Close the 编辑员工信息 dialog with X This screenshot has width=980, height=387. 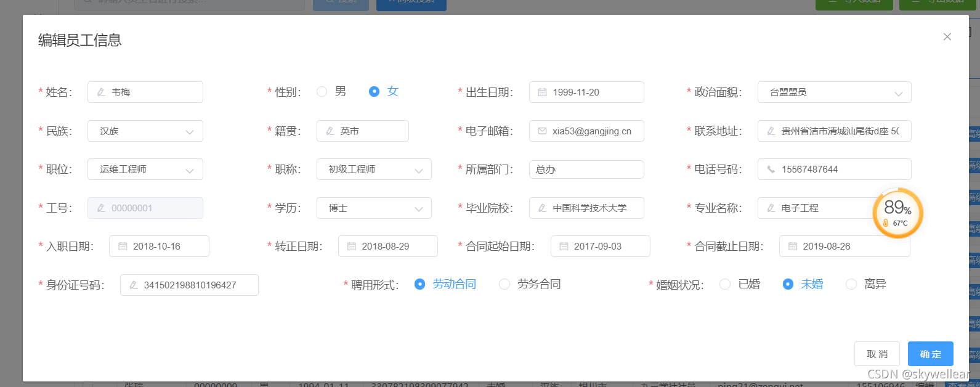coord(947,37)
